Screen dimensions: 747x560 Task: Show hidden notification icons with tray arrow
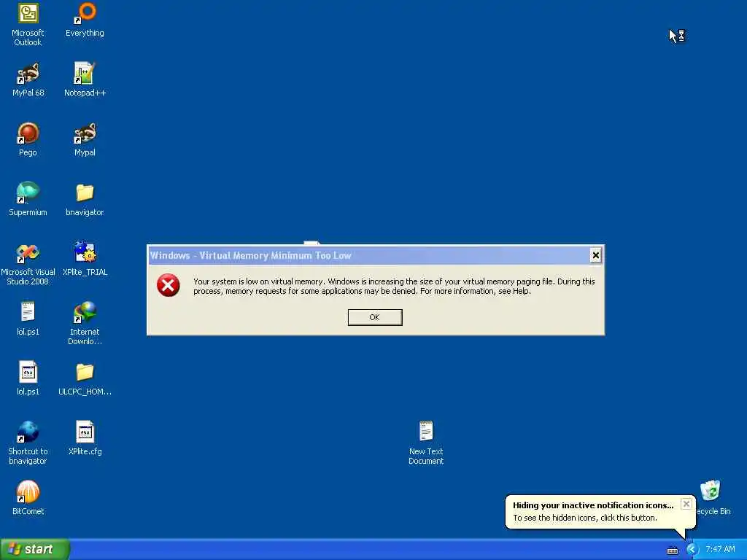click(x=692, y=550)
